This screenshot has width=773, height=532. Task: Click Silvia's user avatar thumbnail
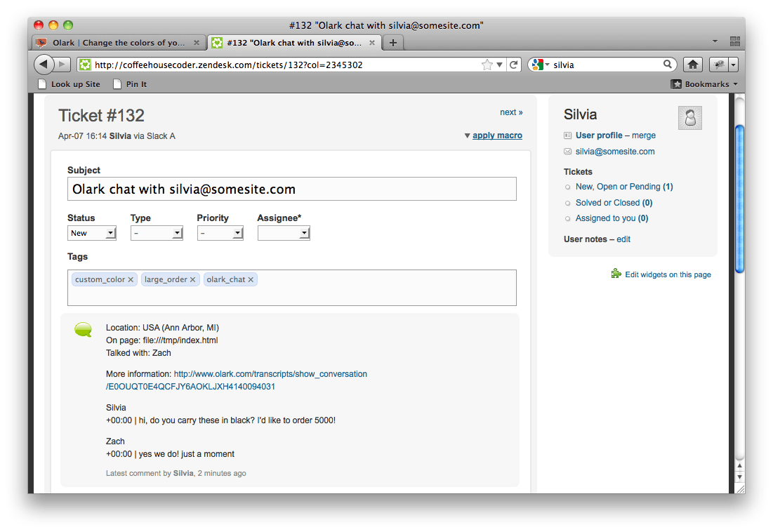pos(689,118)
